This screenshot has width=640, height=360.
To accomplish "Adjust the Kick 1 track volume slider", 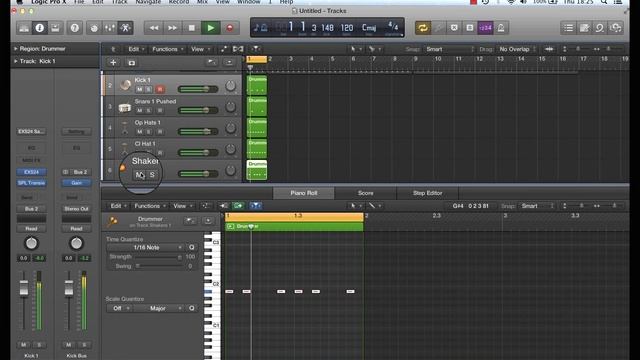I will coord(198,89).
